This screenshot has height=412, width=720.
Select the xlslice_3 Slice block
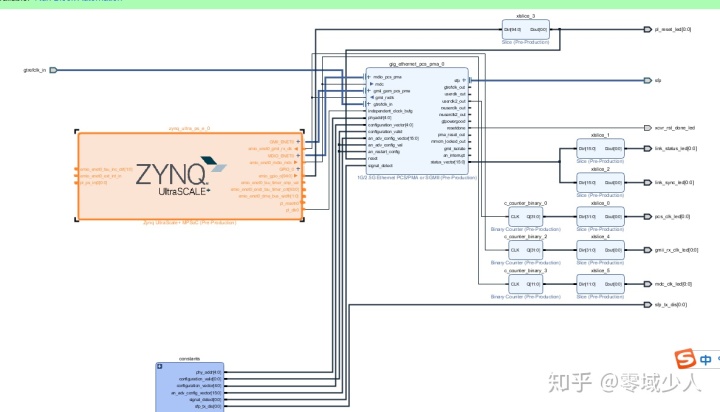525,29
